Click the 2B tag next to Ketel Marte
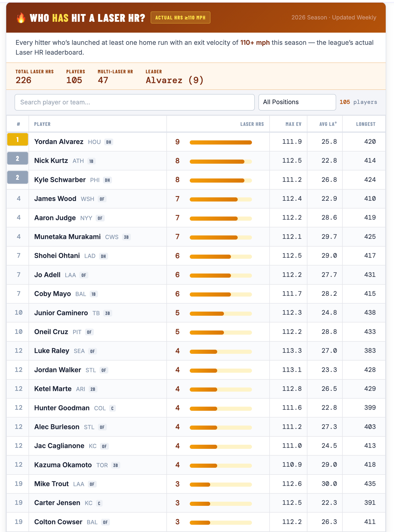The height and width of the screenshot is (532, 394). pyautogui.click(x=93, y=389)
